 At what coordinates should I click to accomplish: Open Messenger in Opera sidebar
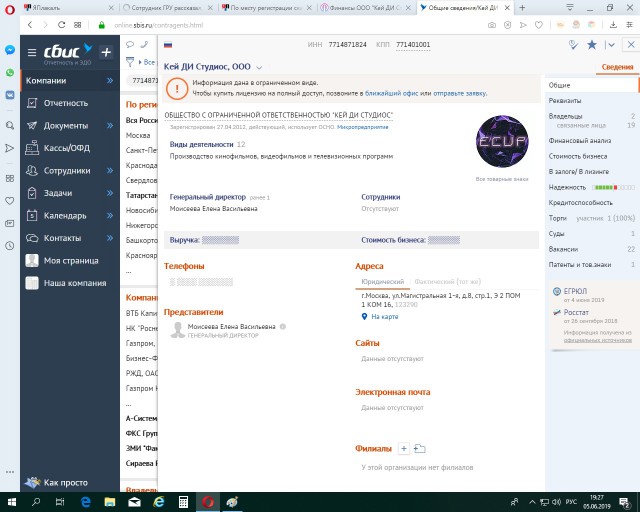click(x=10, y=50)
